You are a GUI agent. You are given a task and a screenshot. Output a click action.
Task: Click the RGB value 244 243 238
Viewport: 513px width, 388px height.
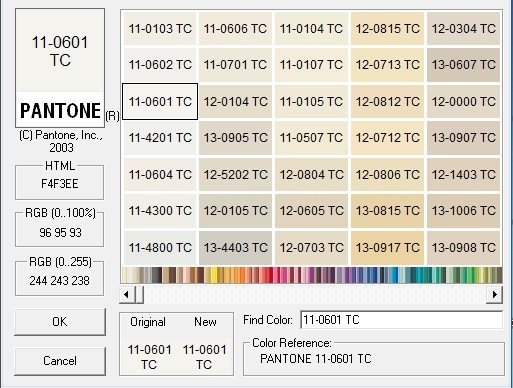tap(59, 281)
